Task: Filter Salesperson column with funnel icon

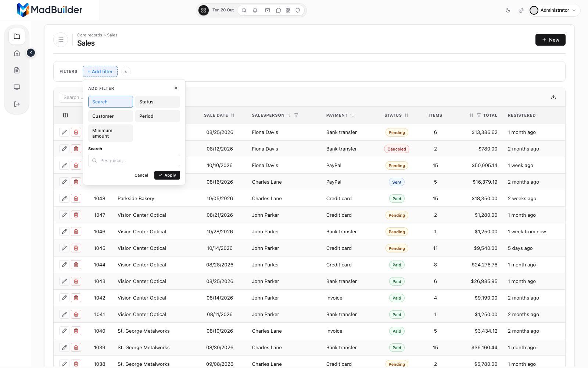Action: point(296,115)
